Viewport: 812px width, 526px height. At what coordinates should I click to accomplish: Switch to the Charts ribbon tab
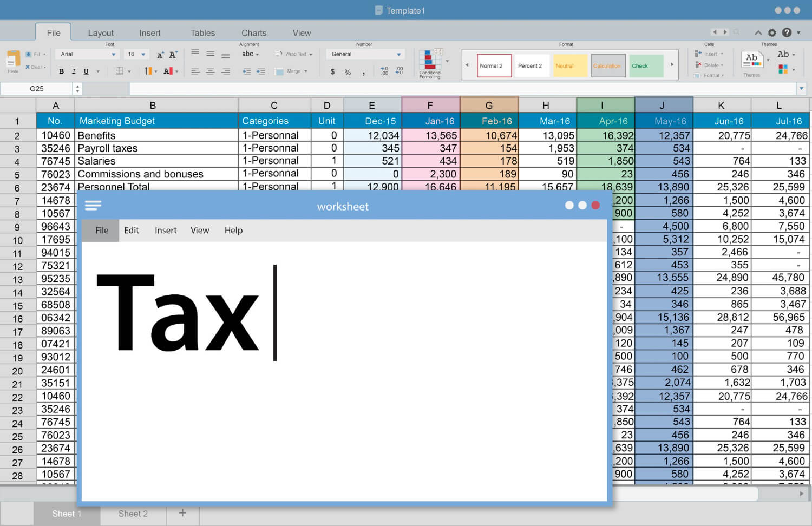(253, 32)
